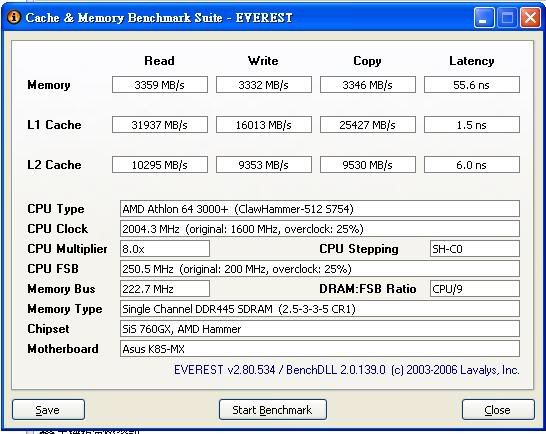Viewport: 546px width, 434px height.
Task: Click the L1 Cache row label
Action: point(54,125)
